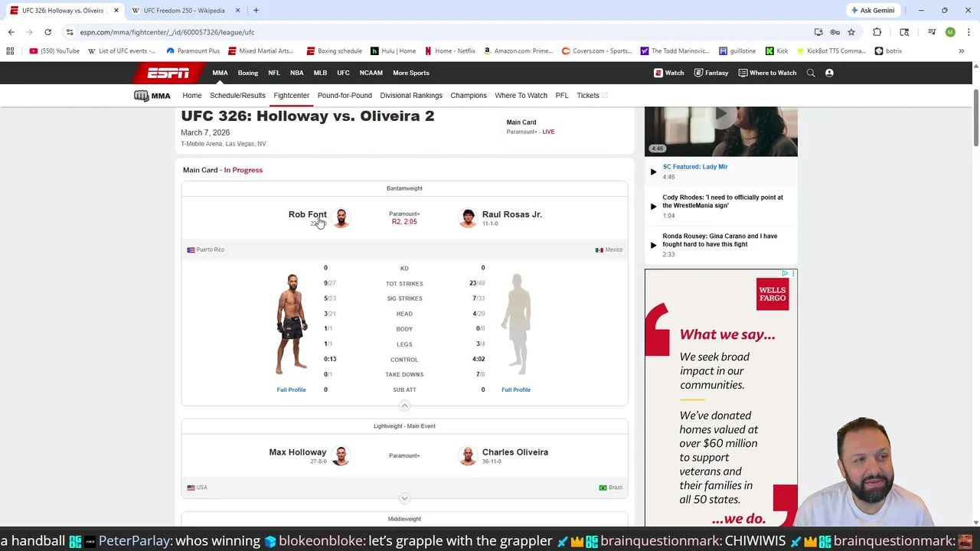The height and width of the screenshot is (551, 980).
Task: Open the password key icon in address bar
Action: click(x=835, y=32)
